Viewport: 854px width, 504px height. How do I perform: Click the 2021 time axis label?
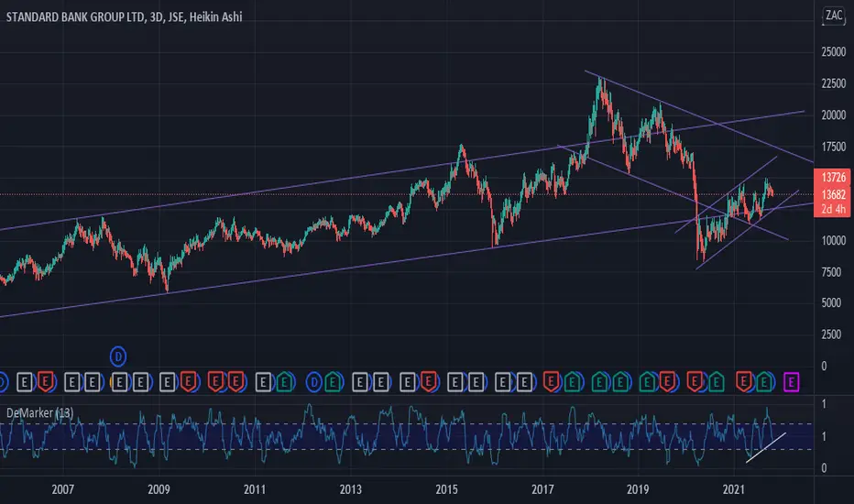tap(734, 489)
